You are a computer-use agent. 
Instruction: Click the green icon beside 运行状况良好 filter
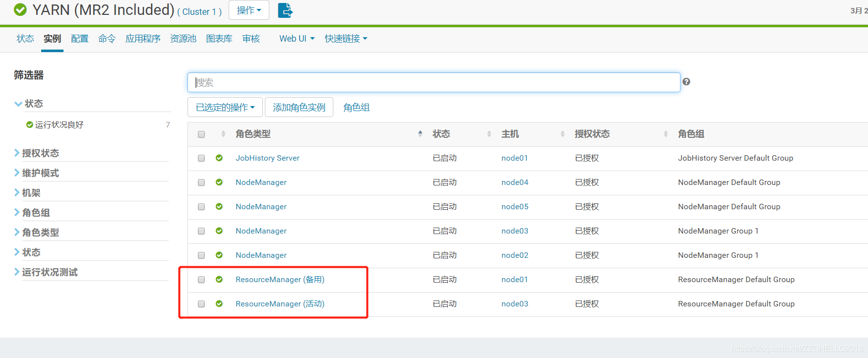[30, 124]
